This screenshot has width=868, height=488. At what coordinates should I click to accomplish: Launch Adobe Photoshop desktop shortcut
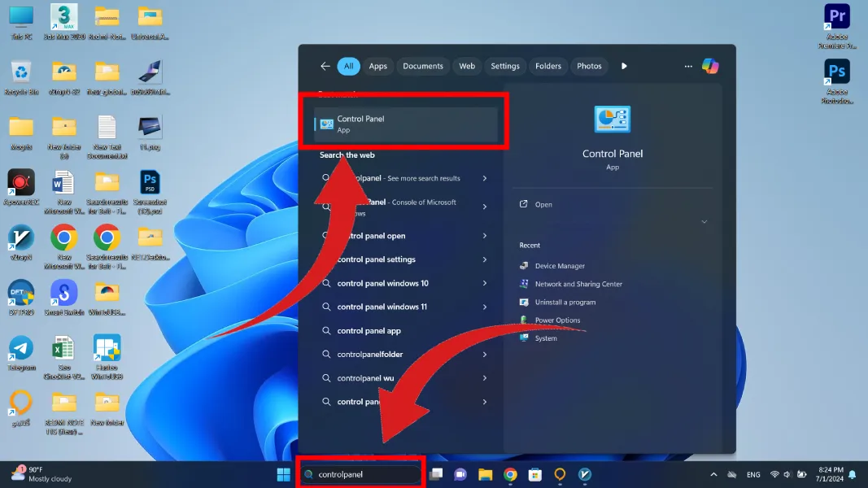tap(837, 72)
